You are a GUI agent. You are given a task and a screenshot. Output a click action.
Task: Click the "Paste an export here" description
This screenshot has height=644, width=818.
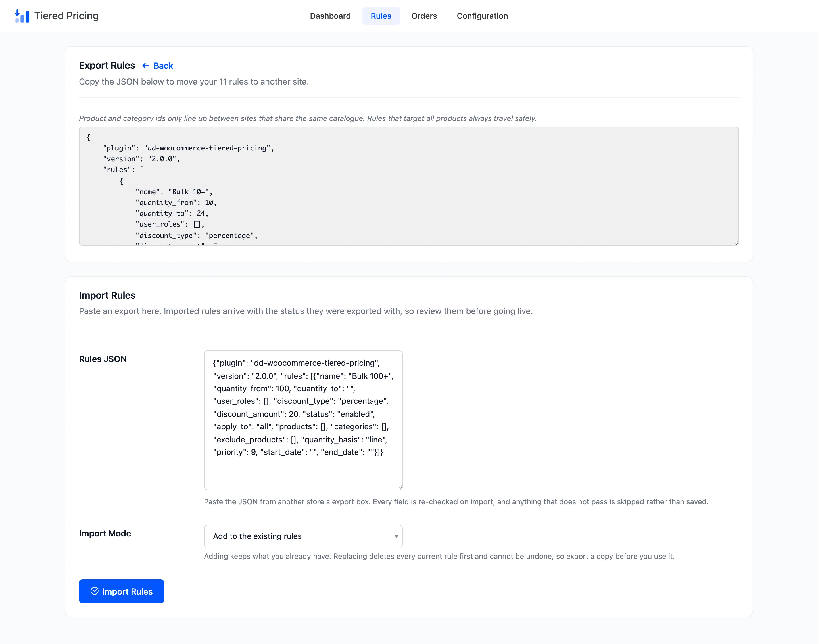(x=306, y=311)
